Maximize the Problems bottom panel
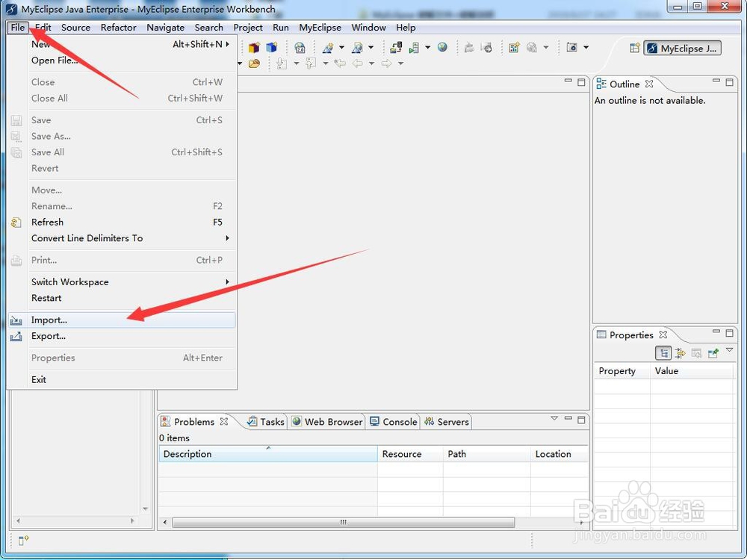 [x=581, y=420]
